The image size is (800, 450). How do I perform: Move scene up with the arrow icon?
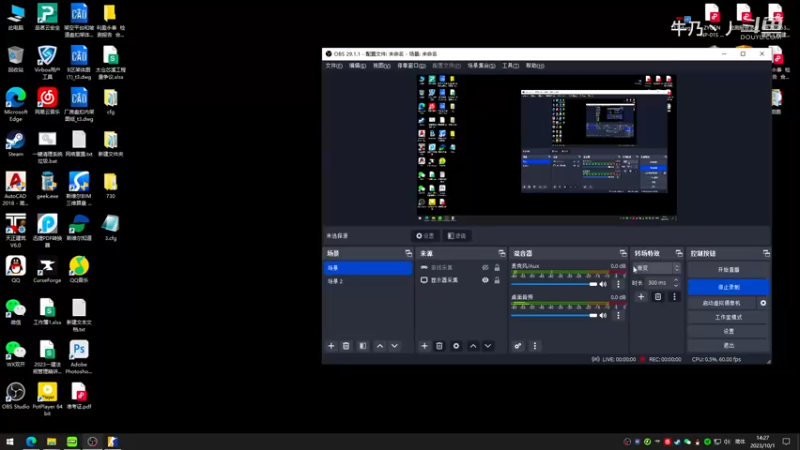pyautogui.click(x=380, y=346)
